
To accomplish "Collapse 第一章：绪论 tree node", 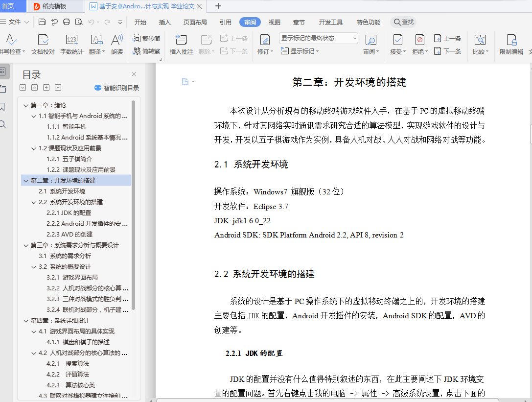I will click(26, 106).
